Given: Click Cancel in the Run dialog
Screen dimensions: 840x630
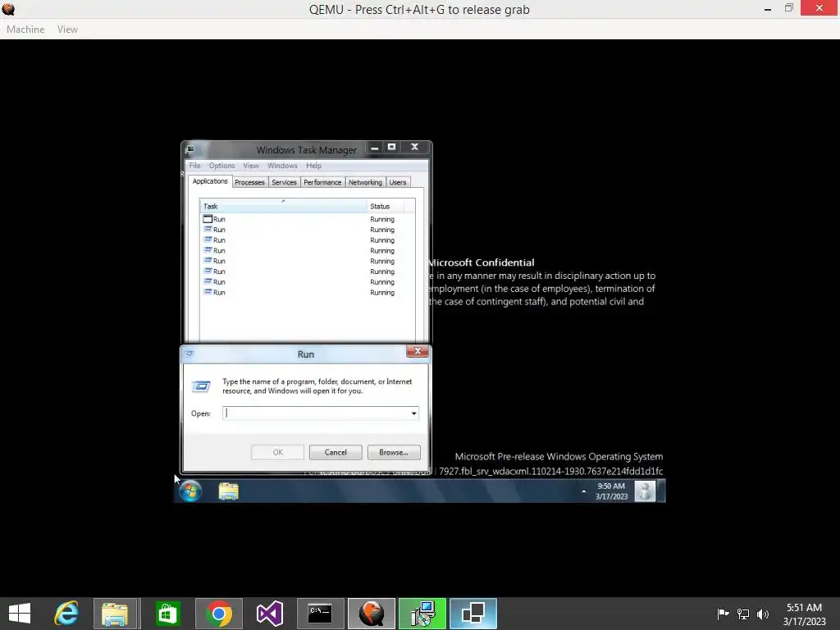Looking at the screenshot, I should click(x=336, y=452).
